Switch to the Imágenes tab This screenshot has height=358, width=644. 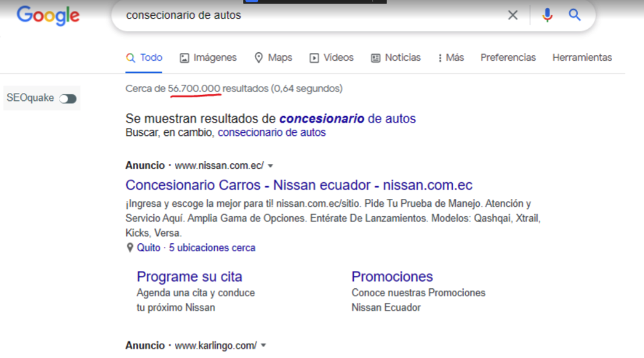click(x=208, y=58)
